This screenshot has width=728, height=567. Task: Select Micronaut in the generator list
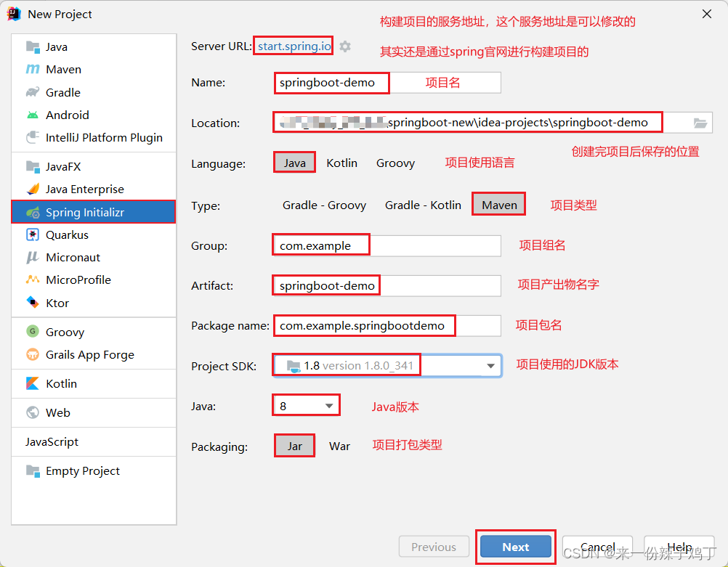[x=94, y=258]
